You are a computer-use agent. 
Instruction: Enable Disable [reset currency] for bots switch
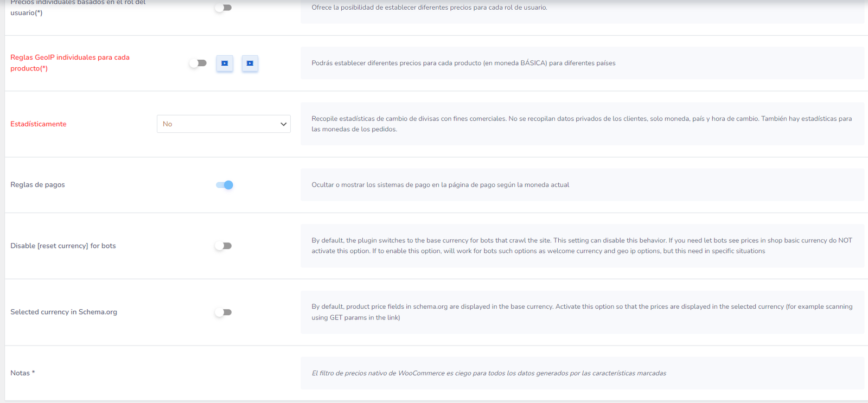223,246
